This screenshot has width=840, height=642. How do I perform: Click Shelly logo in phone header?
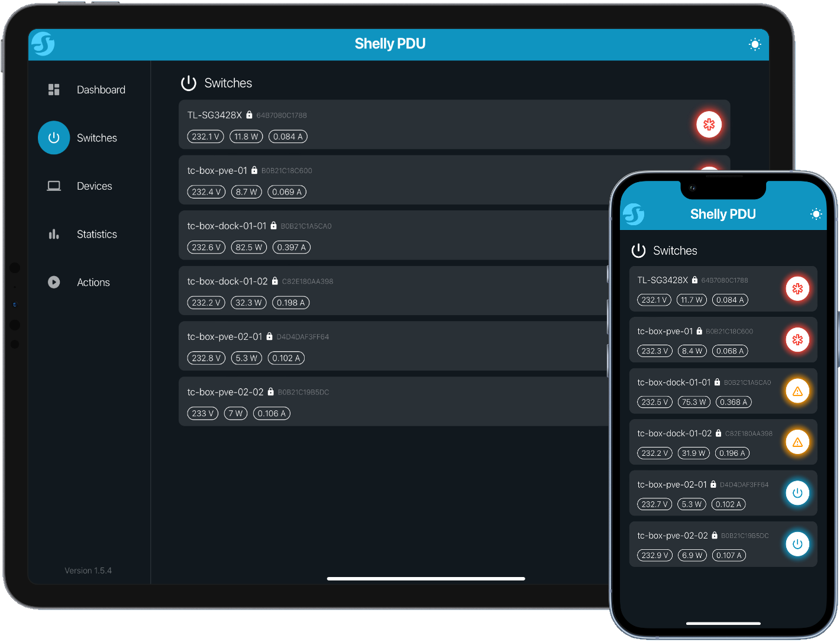634,215
